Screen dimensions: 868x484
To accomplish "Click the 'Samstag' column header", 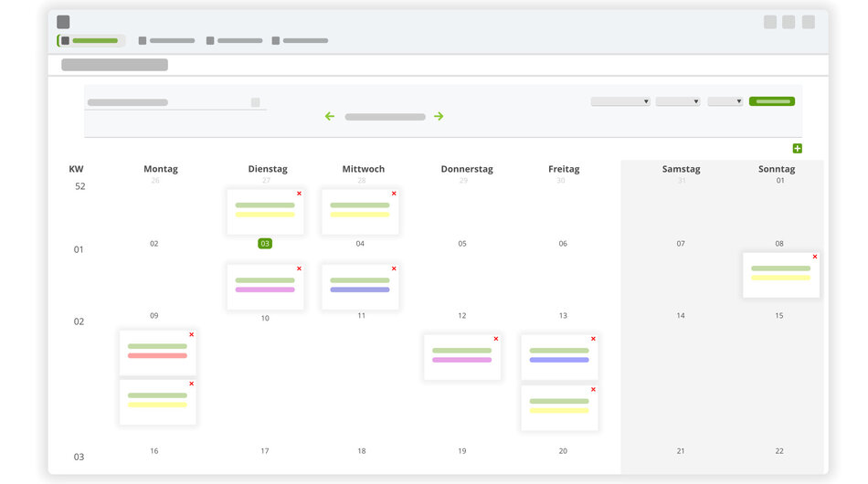I will (x=681, y=169).
